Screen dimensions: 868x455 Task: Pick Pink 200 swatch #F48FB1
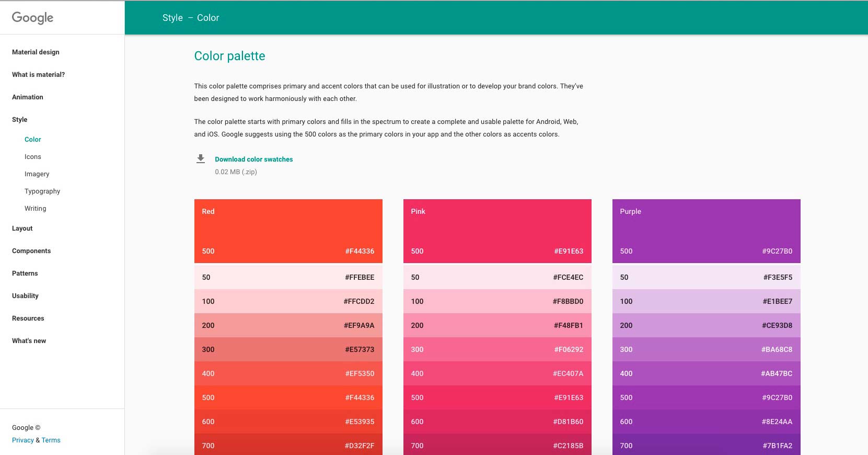(497, 325)
